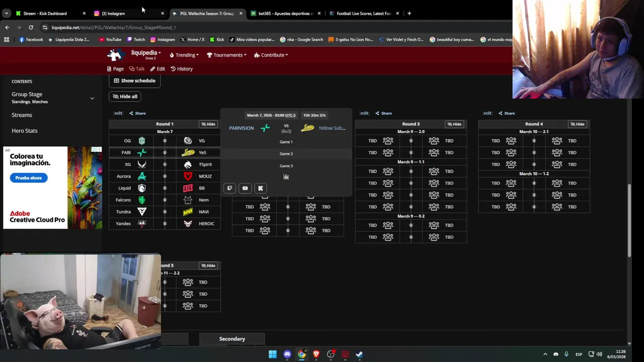The height and width of the screenshot is (362, 644).
Task: Open Hero Stats in the contents sidebar
Action: click(x=25, y=131)
